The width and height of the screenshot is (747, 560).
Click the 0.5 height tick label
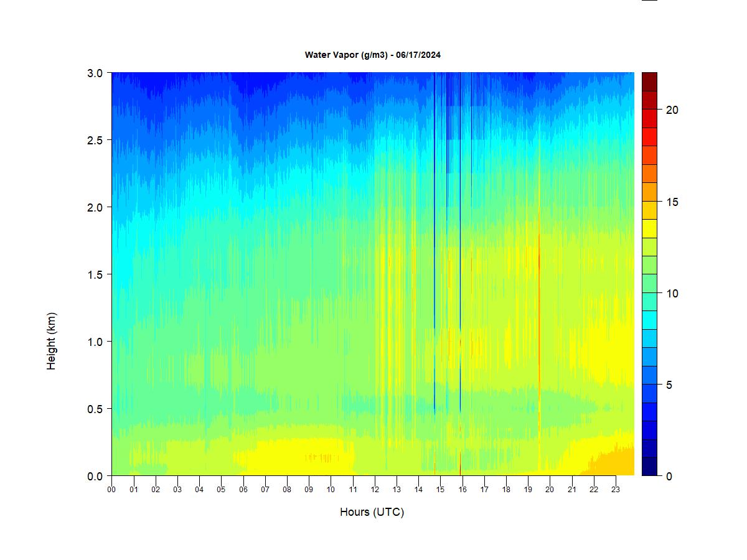click(x=95, y=409)
